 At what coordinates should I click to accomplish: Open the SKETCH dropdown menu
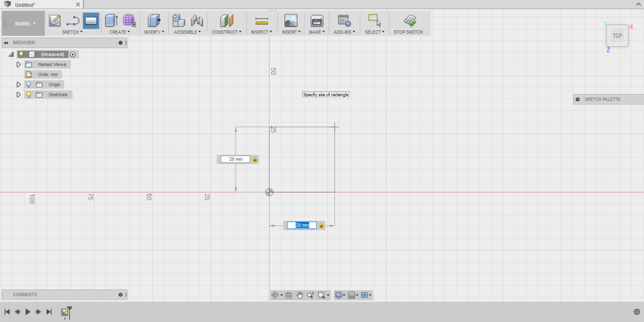72,32
